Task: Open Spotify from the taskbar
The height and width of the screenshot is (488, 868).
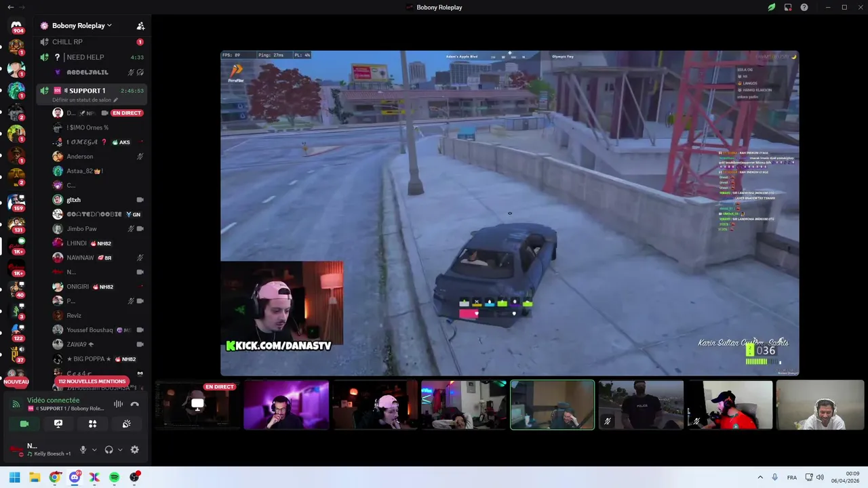Action: click(x=114, y=477)
